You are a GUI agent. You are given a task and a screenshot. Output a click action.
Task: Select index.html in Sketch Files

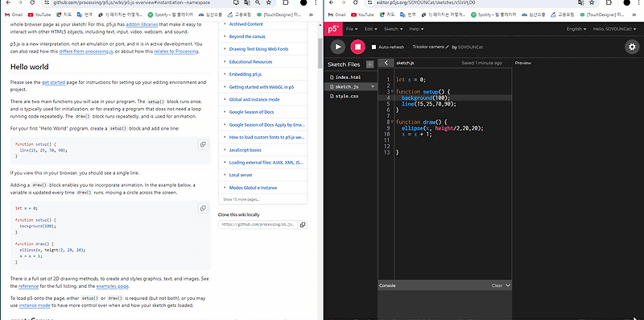348,77
